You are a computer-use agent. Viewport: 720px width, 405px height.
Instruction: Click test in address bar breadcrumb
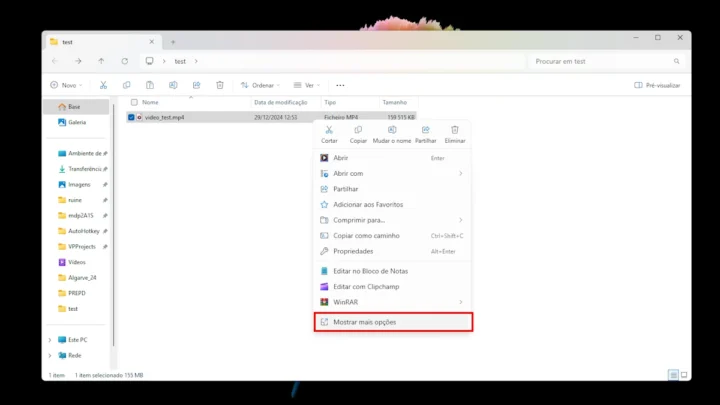click(180, 62)
